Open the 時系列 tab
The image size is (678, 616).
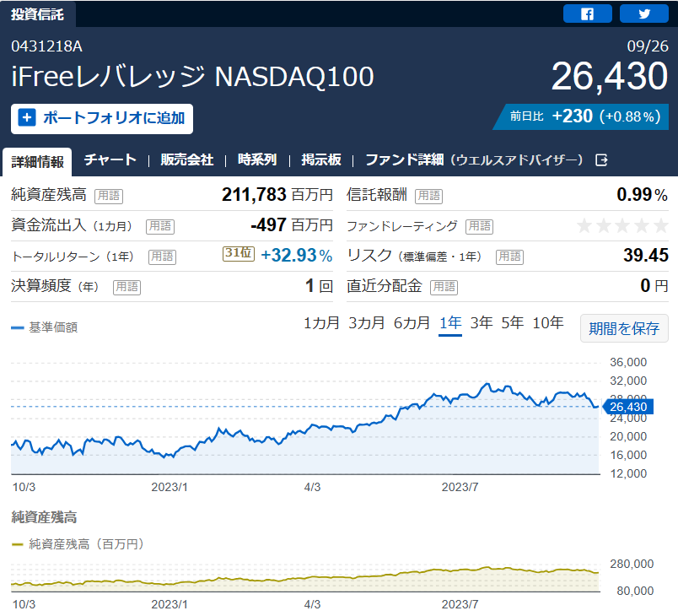(x=257, y=159)
